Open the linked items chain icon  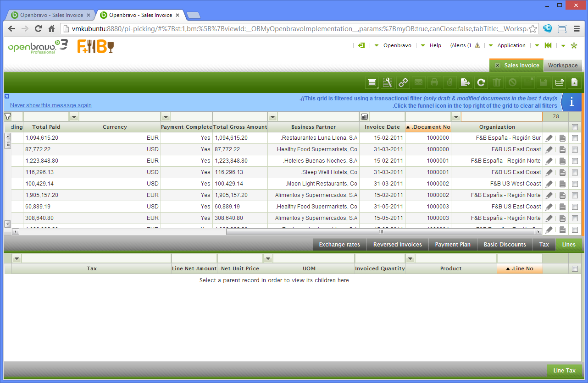(x=403, y=82)
